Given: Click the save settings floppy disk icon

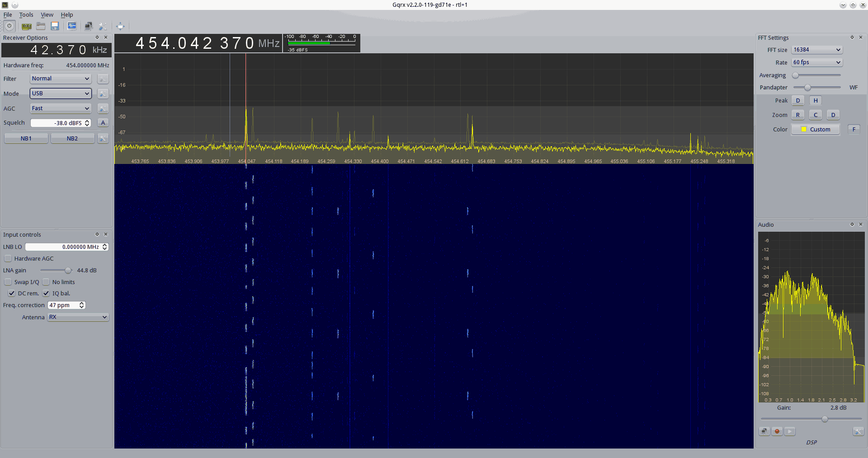Looking at the screenshot, I should [55, 26].
